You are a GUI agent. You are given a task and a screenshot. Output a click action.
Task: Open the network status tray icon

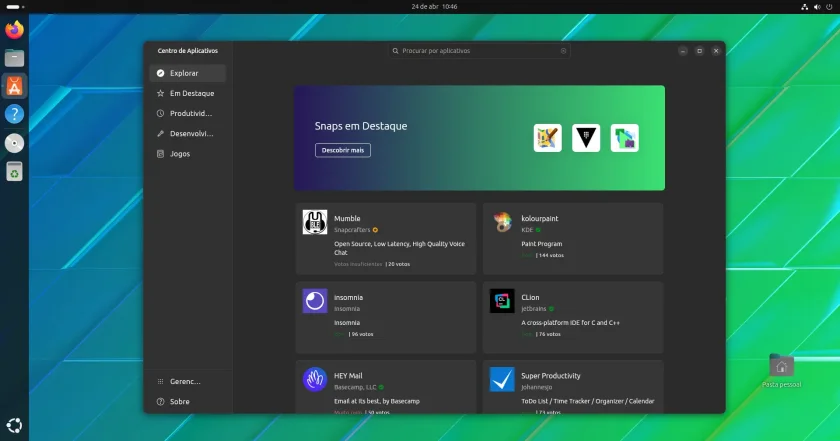click(x=805, y=7)
